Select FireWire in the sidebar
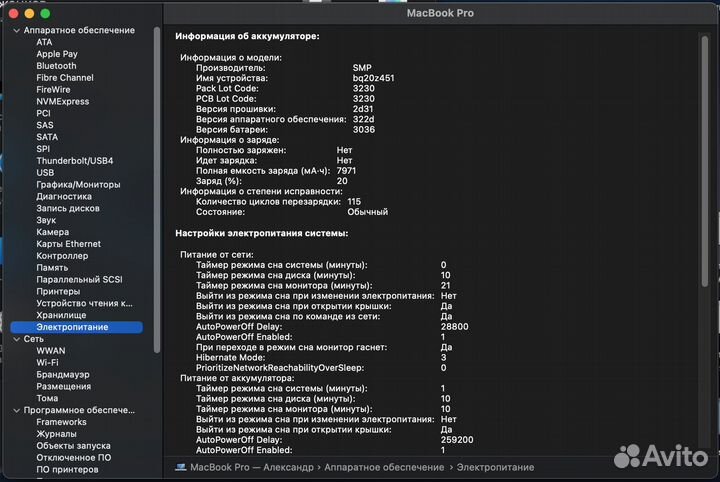Image resolution: width=720 pixels, height=482 pixels. pyautogui.click(x=53, y=90)
